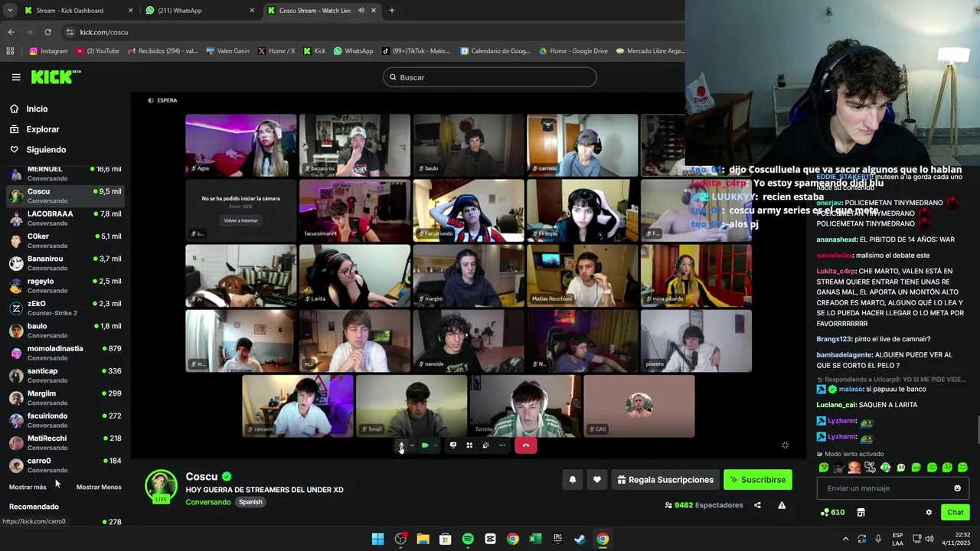The image size is (980, 551).
Task: Open the Home / X bookmark
Action: pos(276,51)
